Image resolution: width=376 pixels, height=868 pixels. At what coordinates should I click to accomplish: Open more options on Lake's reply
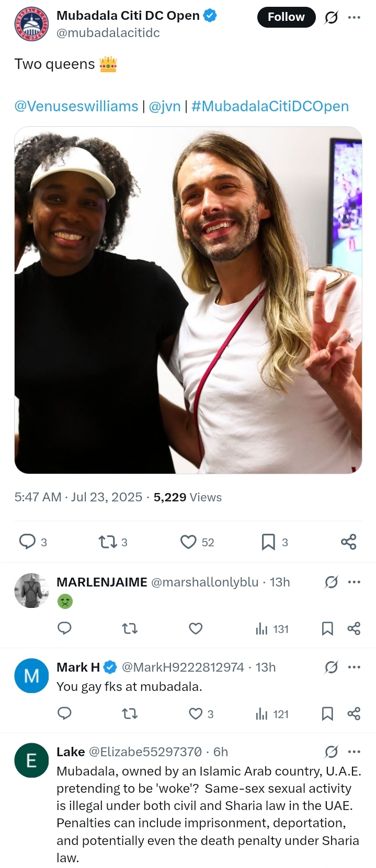354,752
